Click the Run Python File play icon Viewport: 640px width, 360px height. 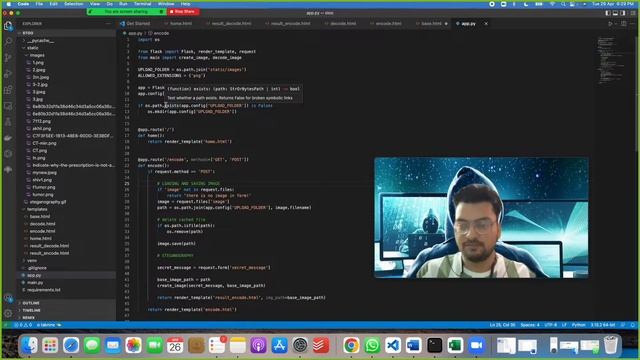610,24
